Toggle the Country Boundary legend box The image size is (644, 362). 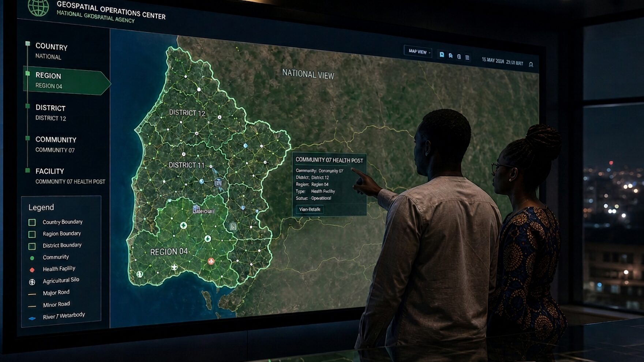coord(32,222)
